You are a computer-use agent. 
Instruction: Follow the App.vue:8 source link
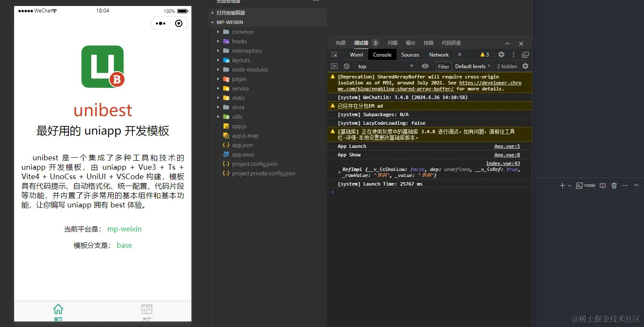click(507, 155)
